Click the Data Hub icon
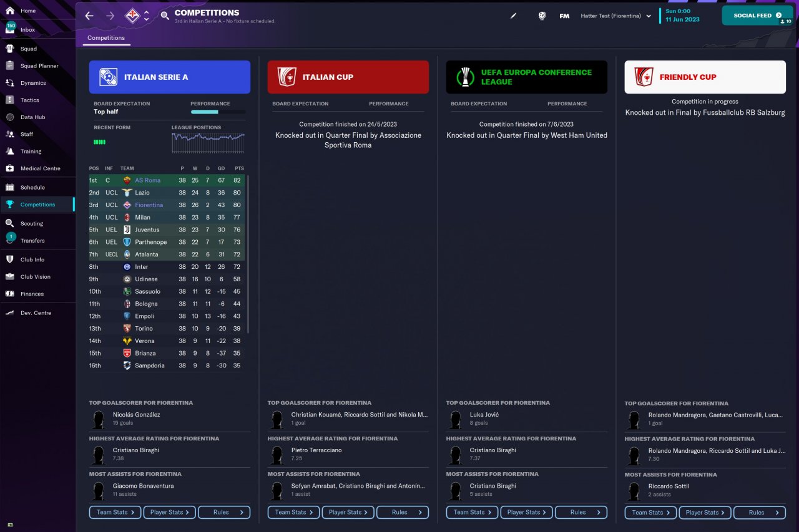Screen dimensions: 799x532 pos(10,117)
